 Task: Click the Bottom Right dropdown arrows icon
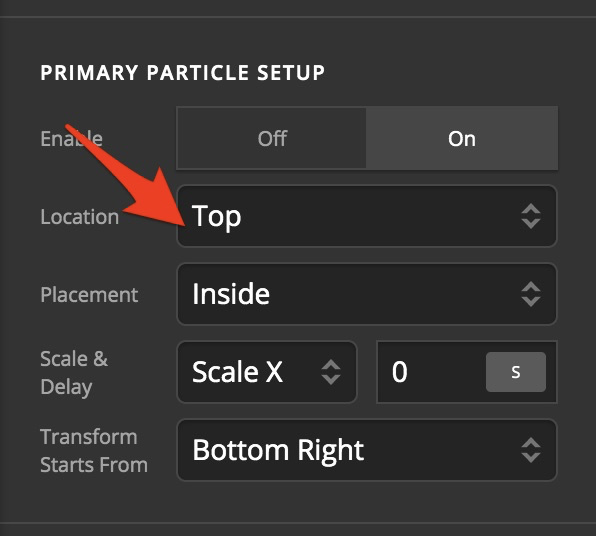[531, 450]
